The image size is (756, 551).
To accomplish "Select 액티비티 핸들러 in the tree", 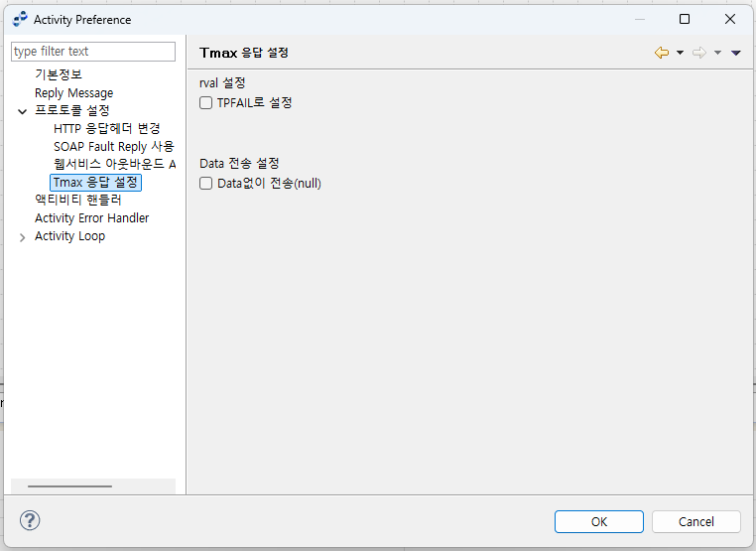I will [x=78, y=200].
